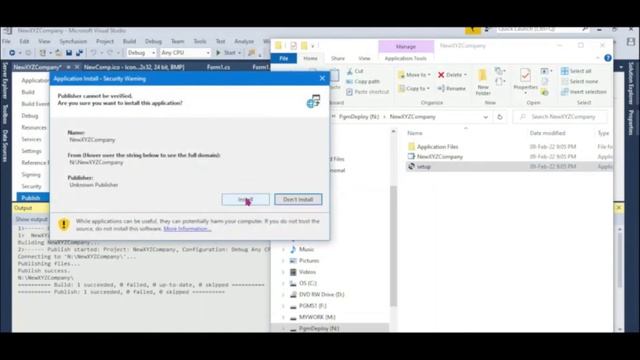Click the refresh icon beside the address bar
The height and width of the screenshot is (360, 640).
click(500, 117)
